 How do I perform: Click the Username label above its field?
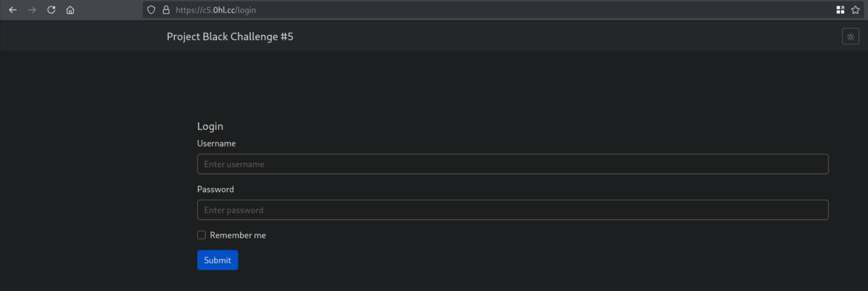(x=216, y=143)
